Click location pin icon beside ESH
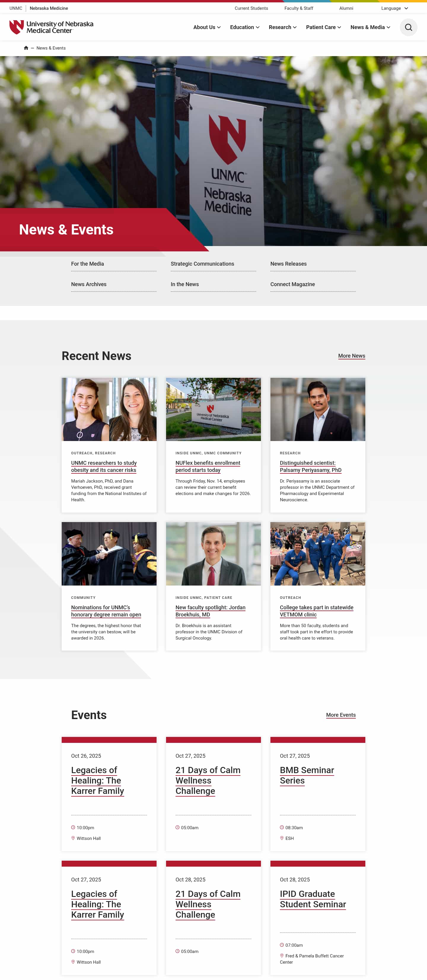The image size is (427, 980). (282, 838)
